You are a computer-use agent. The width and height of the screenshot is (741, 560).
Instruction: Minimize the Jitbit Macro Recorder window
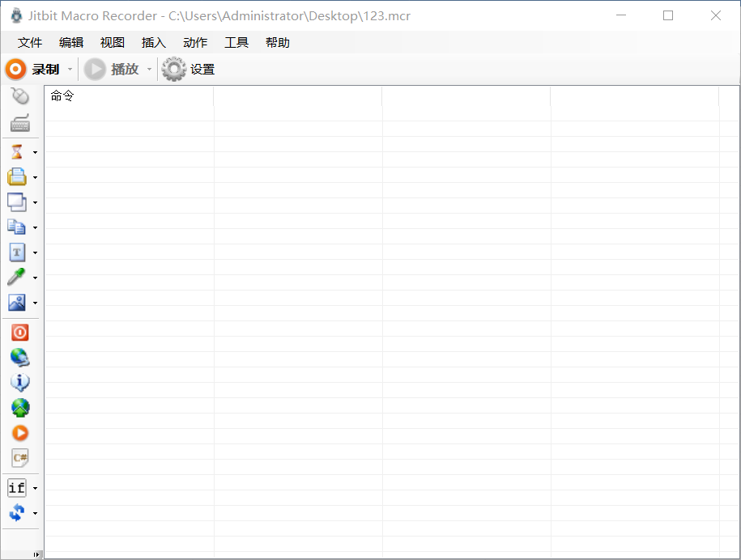point(621,15)
